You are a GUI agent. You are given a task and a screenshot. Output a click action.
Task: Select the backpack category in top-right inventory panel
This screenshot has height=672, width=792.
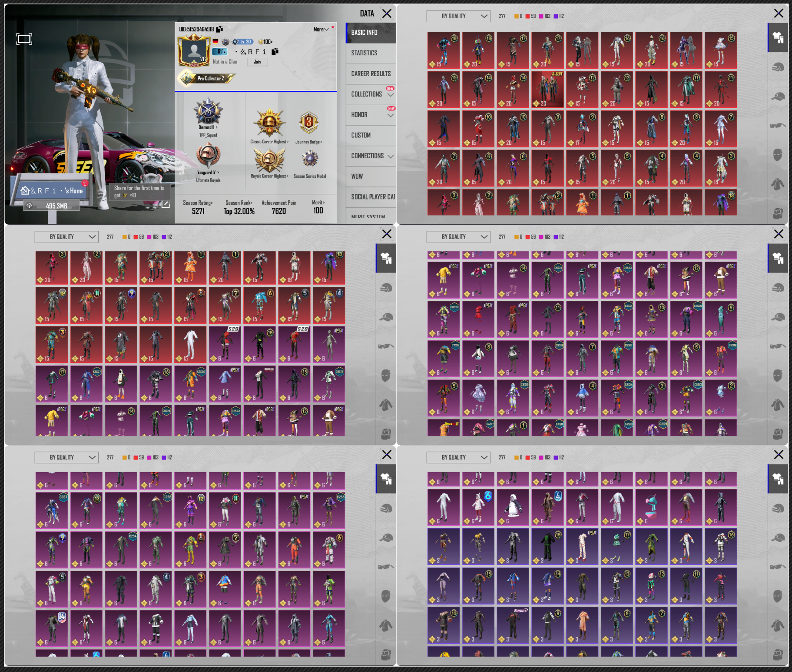[778, 213]
